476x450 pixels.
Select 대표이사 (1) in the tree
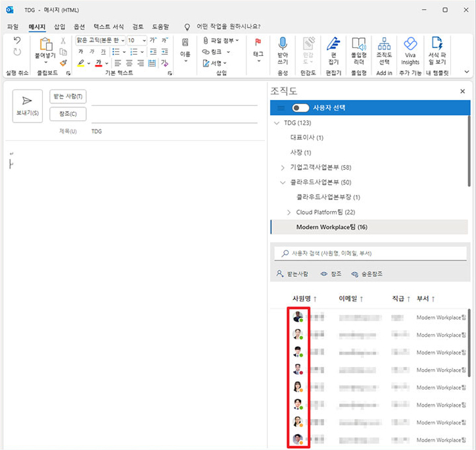point(306,137)
